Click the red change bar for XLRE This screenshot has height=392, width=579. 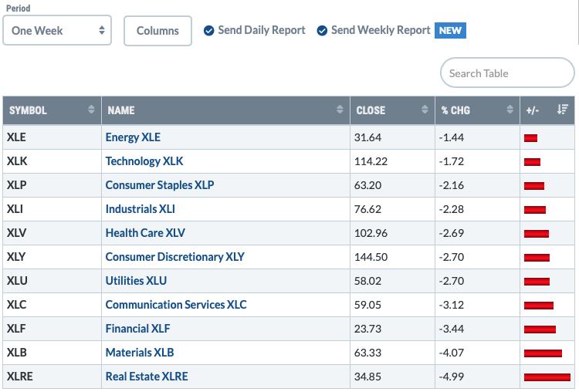tap(547, 377)
